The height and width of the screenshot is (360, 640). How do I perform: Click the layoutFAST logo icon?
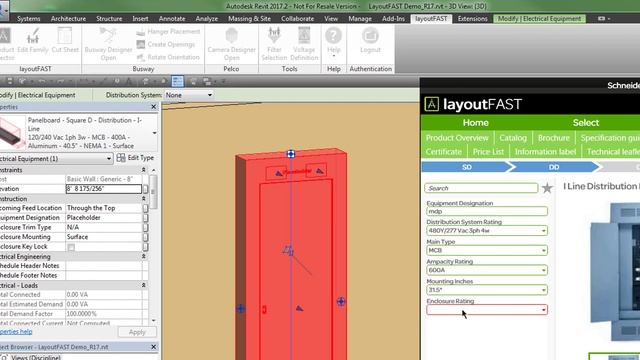coord(431,104)
